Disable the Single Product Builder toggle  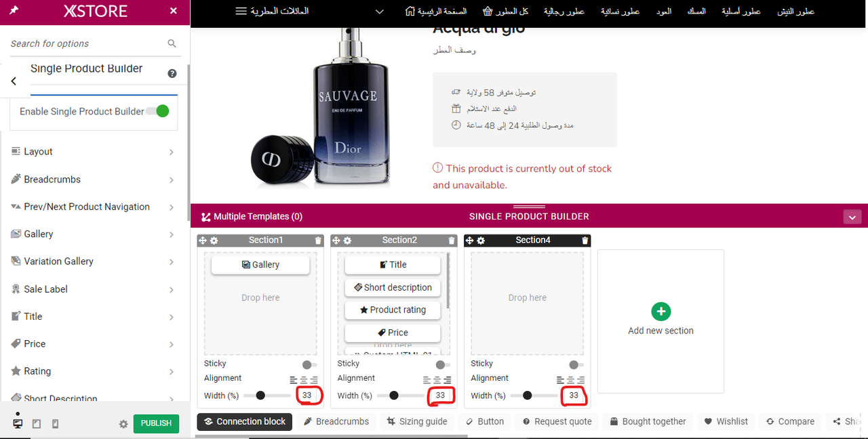158,111
